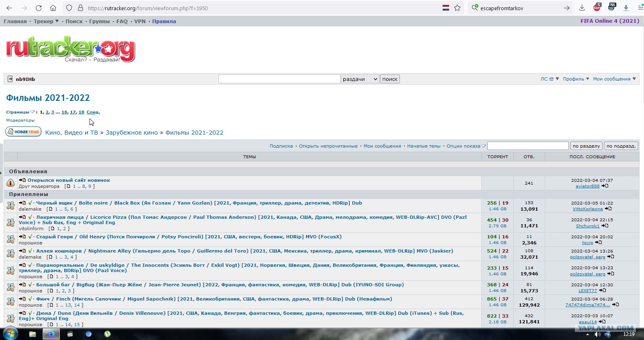Viewport: 644px width, 340px height.
Task: Click the Открыть непрочитанные link
Action: click(328, 146)
